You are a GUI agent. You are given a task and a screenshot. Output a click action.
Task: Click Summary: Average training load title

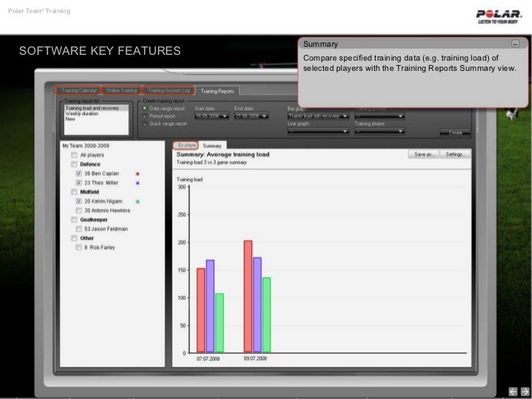(223, 154)
